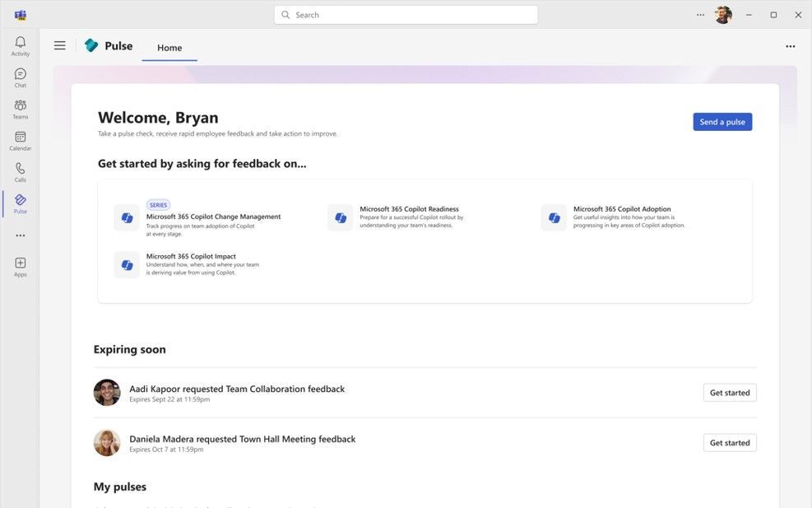Click the Expiring soon heading

pos(129,349)
